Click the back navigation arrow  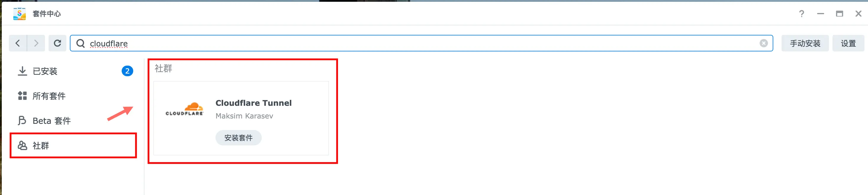[x=18, y=43]
